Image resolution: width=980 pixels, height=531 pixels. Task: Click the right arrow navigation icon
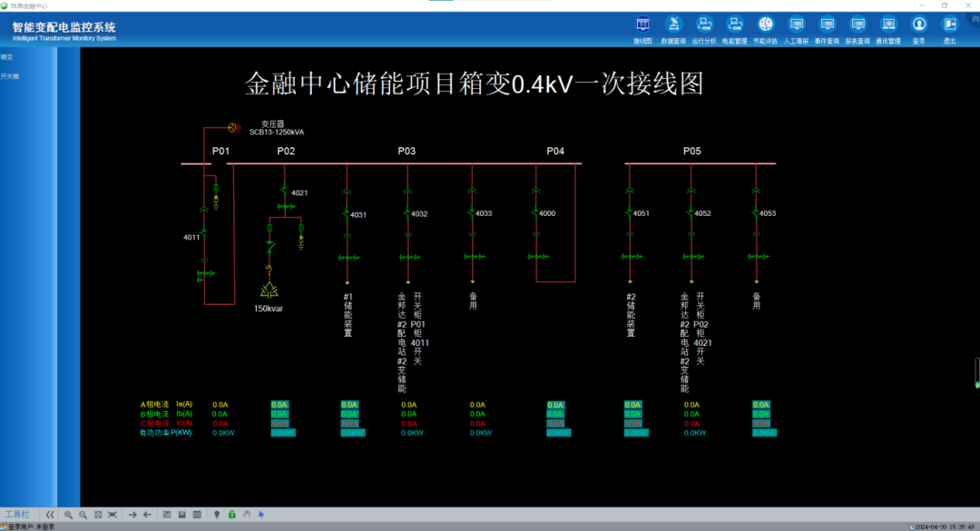132,515
